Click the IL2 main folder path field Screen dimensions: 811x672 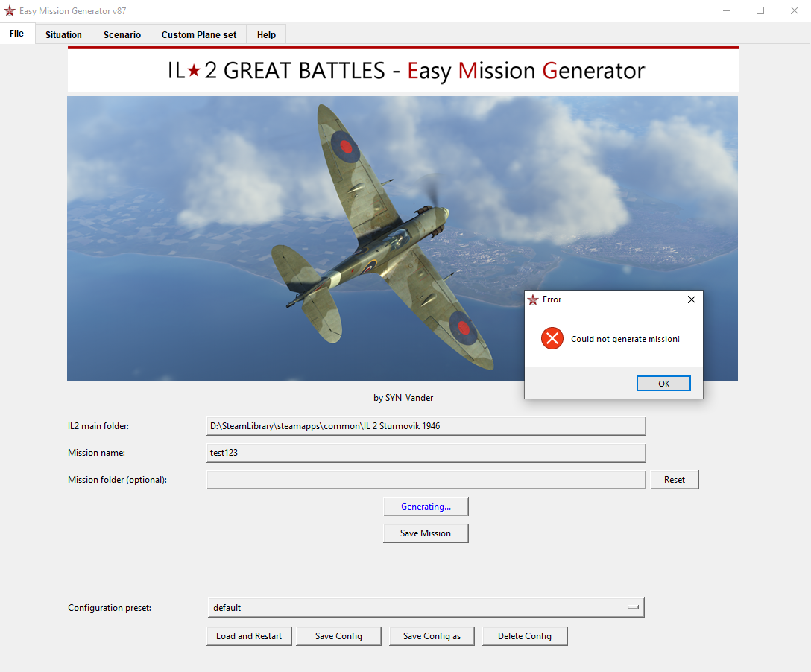tap(426, 426)
